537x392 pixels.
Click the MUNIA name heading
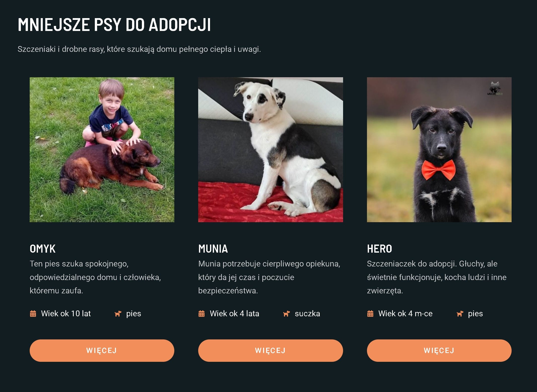[213, 249]
